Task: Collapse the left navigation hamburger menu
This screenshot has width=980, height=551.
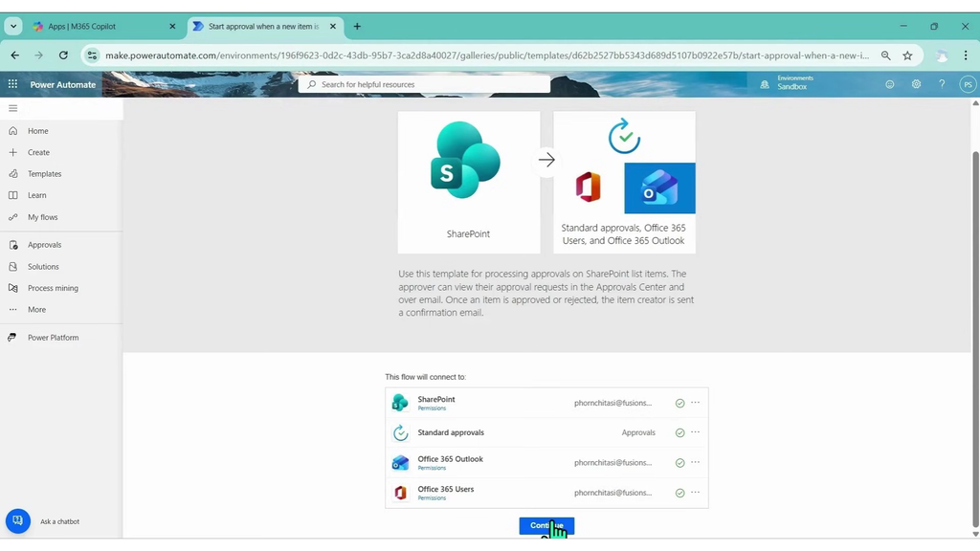Action: 12,108
